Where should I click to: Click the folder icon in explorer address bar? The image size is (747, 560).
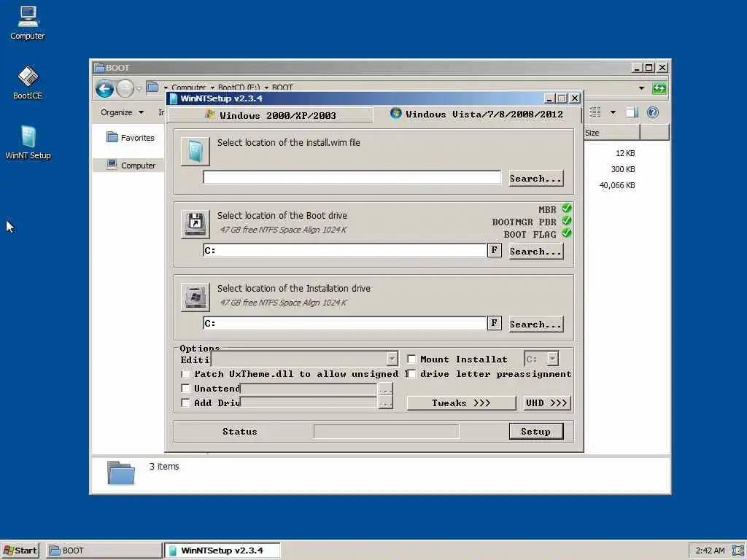(152, 87)
